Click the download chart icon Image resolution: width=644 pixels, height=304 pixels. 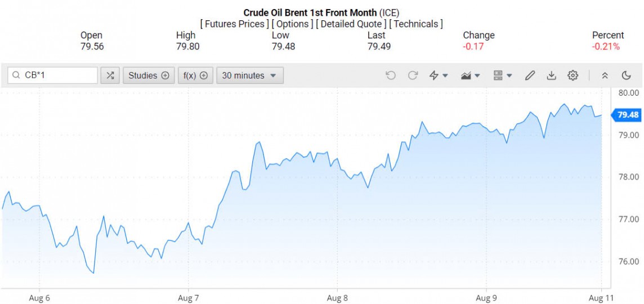click(552, 75)
